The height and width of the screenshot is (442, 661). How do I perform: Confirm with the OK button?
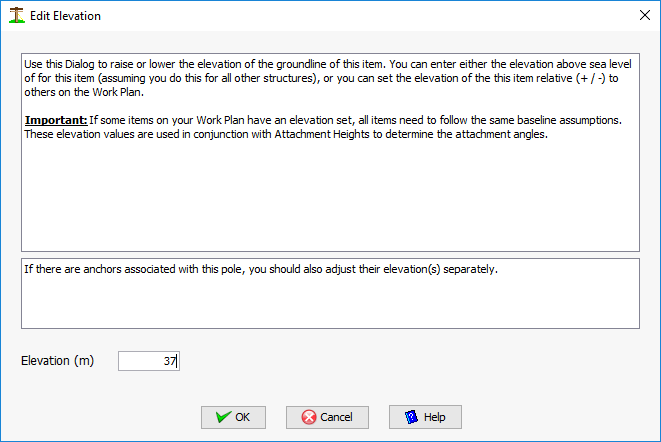pos(233,417)
